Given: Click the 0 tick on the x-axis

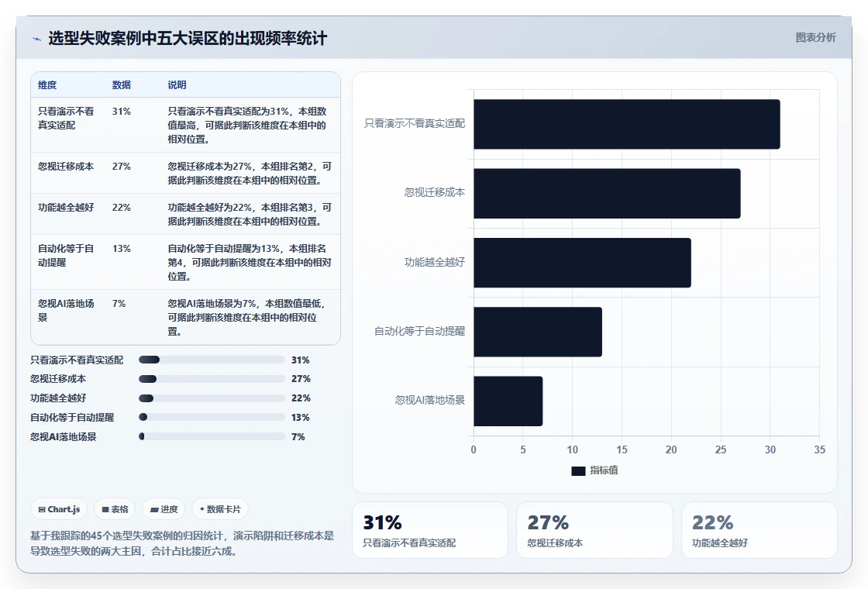Looking at the screenshot, I should (474, 449).
